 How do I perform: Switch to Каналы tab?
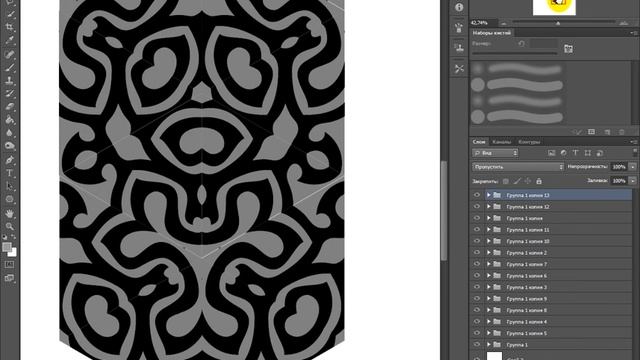click(501, 142)
